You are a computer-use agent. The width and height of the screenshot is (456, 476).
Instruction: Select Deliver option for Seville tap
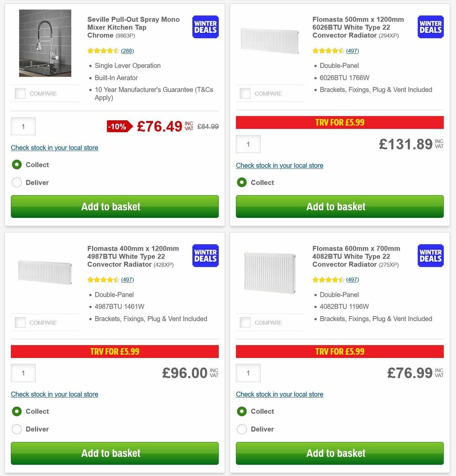point(17,183)
